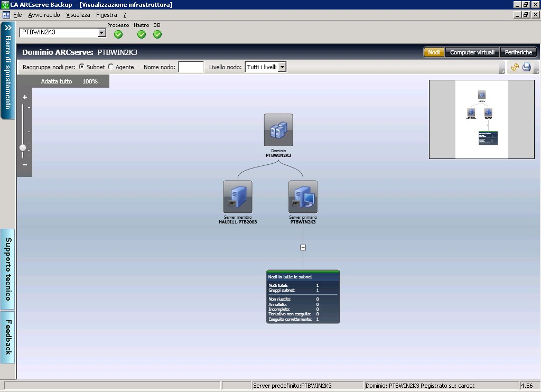This screenshot has height=392, width=541.
Task: Select the HAUJI11-PTB2003 member server icon
Action: pos(238,197)
